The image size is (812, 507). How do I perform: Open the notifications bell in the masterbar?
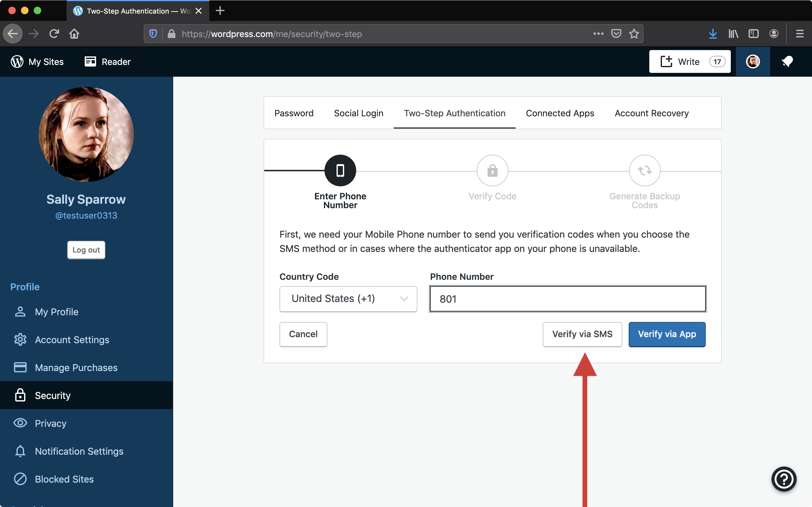tap(787, 62)
